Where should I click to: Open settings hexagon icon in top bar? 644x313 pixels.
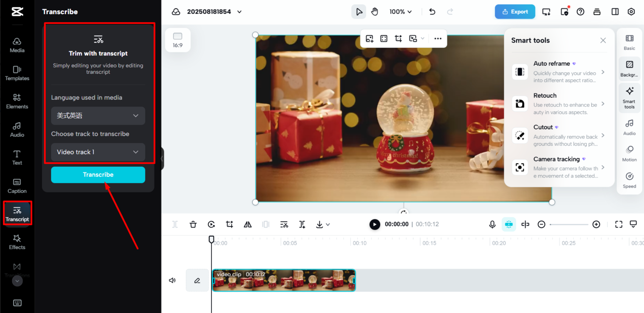click(x=631, y=12)
